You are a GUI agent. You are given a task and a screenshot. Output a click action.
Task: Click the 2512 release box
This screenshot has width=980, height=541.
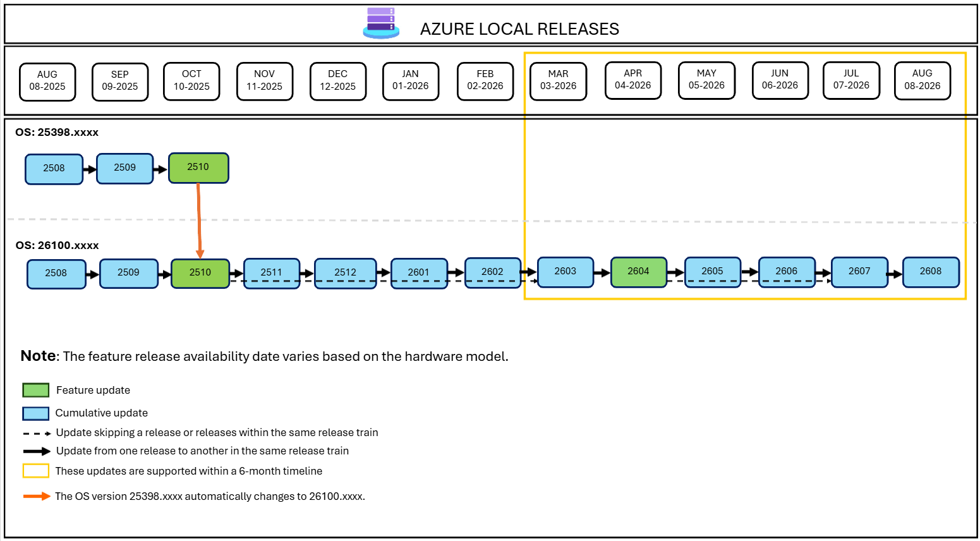click(346, 273)
